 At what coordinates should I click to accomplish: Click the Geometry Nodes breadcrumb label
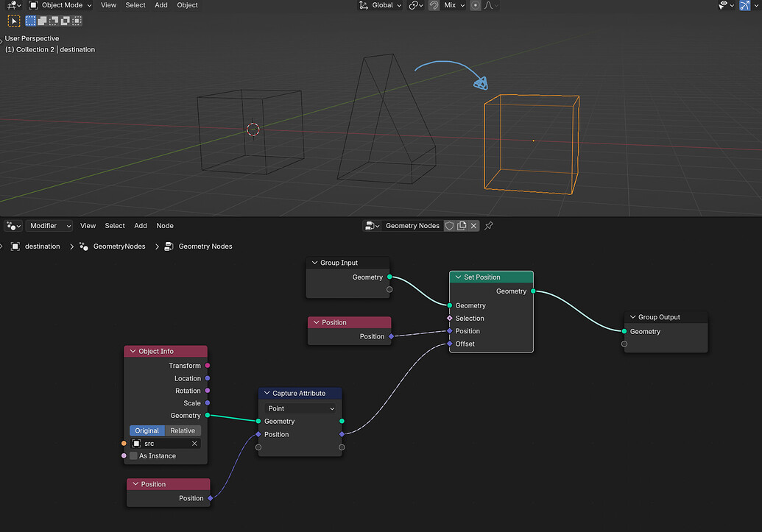[205, 247]
